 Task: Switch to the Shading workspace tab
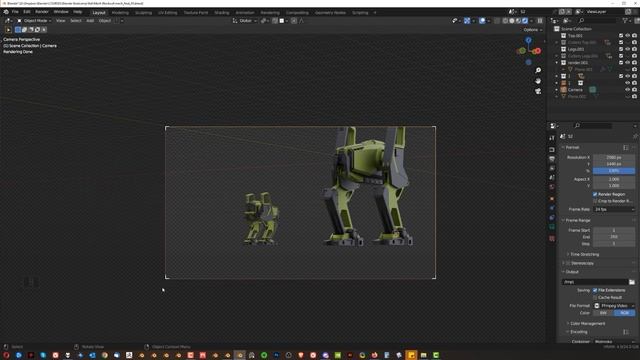(x=222, y=13)
